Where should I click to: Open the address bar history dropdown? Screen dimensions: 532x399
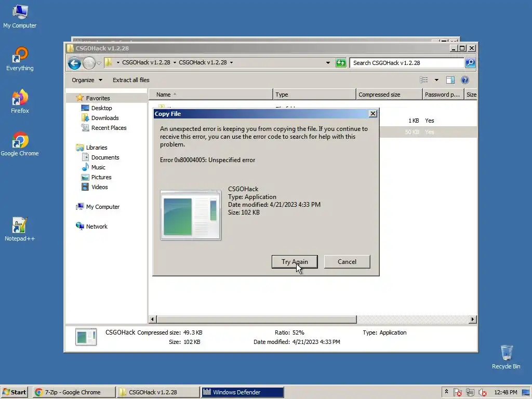pyautogui.click(x=328, y=63)
